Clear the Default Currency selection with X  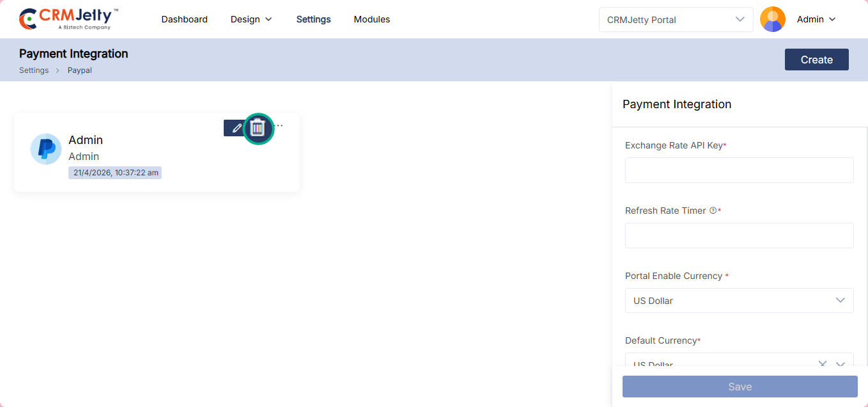click(823, 364)
